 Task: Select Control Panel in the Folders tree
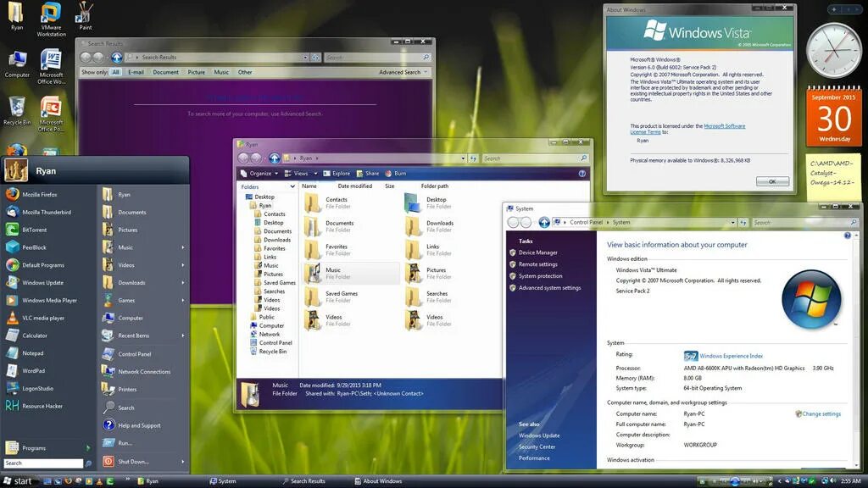pos(275,343)
